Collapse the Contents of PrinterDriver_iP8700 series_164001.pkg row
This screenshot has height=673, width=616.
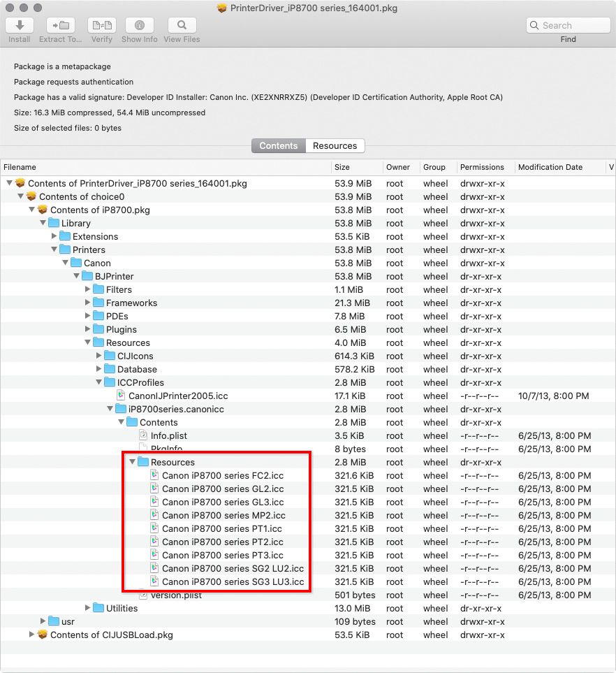coord(10,183)
